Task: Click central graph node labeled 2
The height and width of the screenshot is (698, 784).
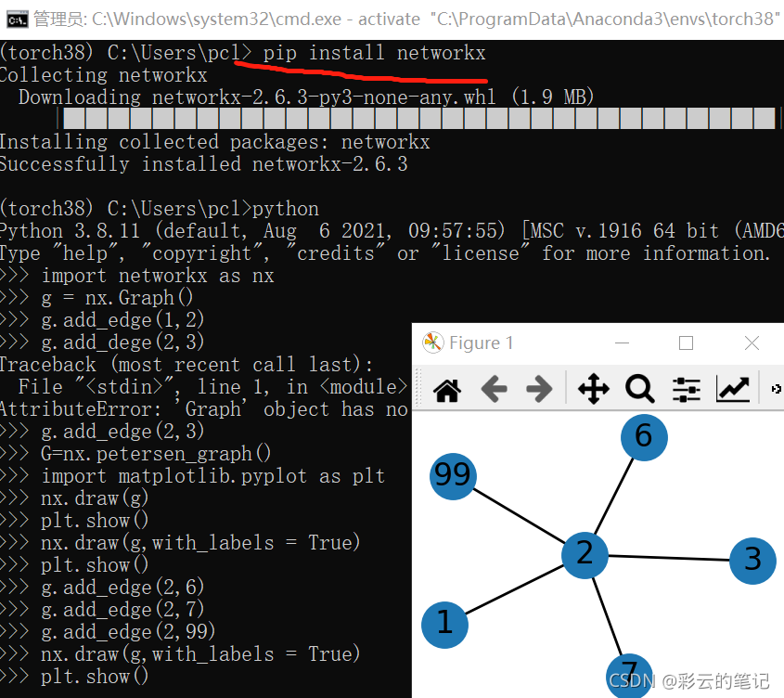Action: 585,555
